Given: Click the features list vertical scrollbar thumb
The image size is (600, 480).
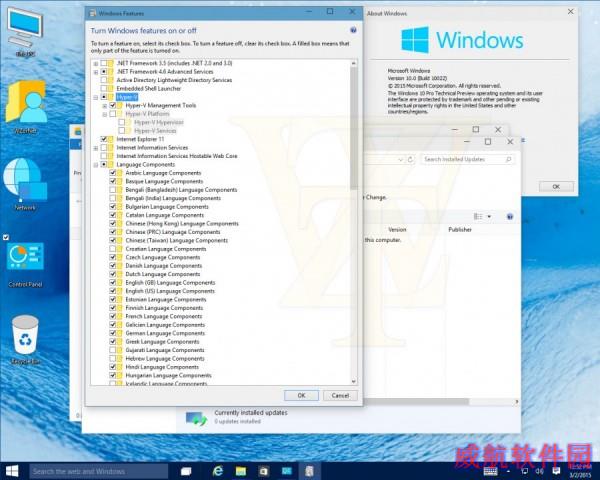Looking at the screenshot, I should pos(354,128).
